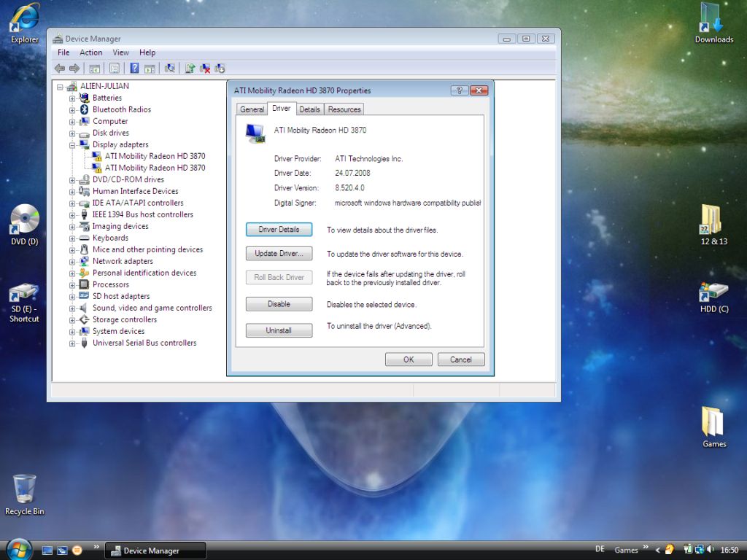Open the 12 & 13 desktop folder

coord(713,225)
